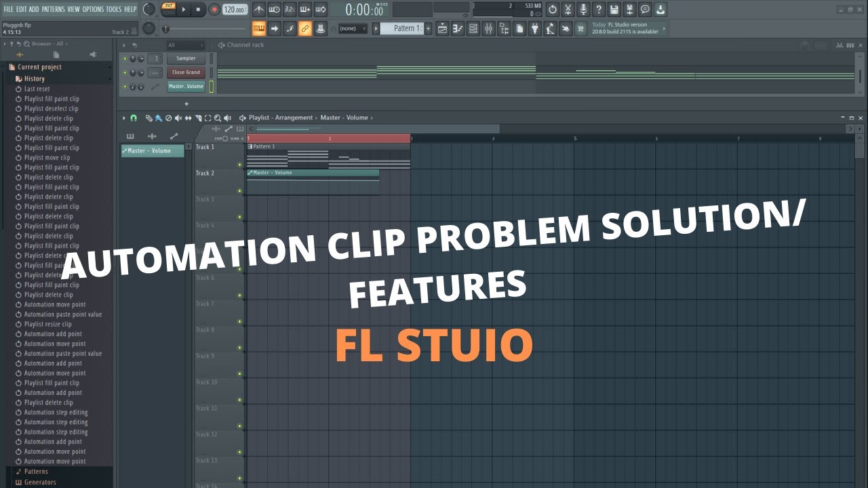
Task: Select the Mute tool in Playlist
Action: tap(178, 118)
